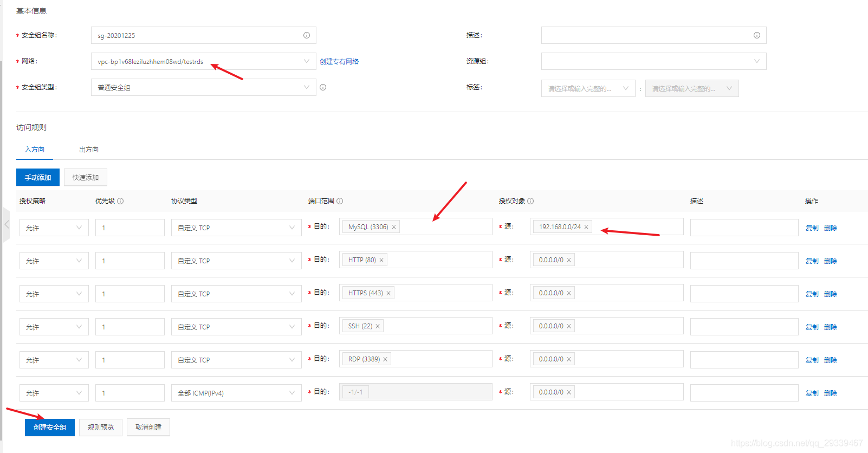Click info icon in security group name field

[x=307, y=35]
